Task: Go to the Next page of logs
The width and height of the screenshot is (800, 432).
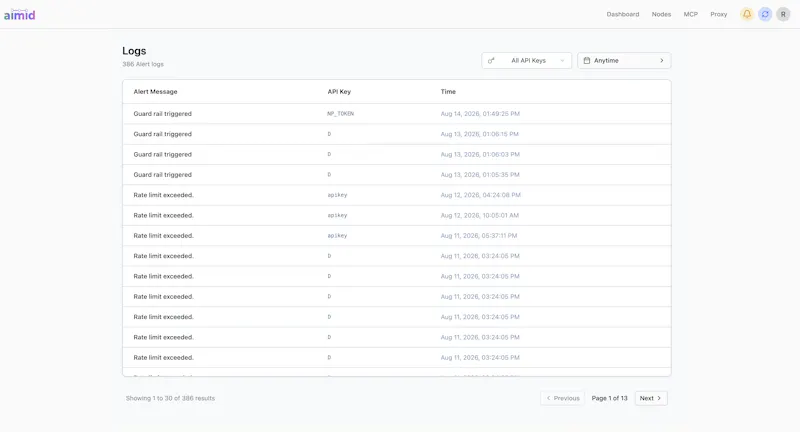Action: 651,398
